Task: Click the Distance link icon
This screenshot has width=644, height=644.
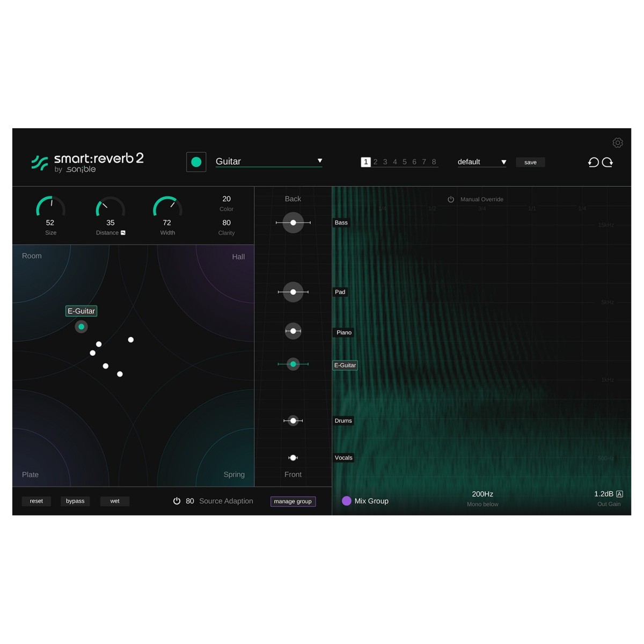Action: [x=123, y=233]
